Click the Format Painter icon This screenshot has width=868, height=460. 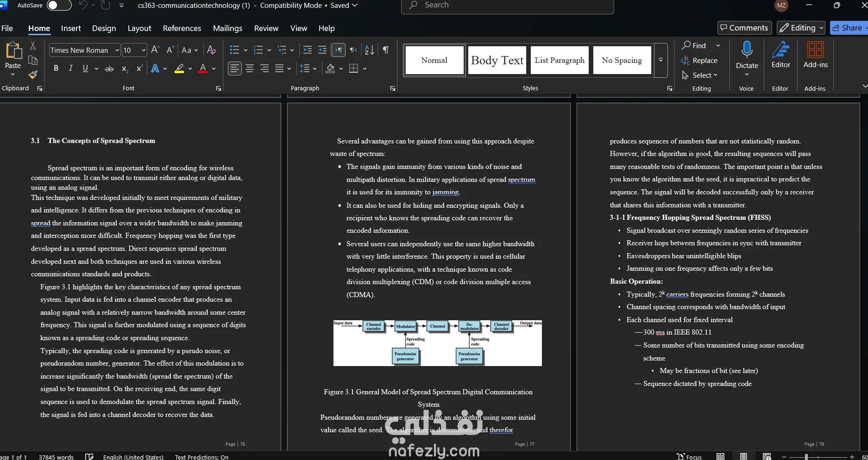coord(33,75)
